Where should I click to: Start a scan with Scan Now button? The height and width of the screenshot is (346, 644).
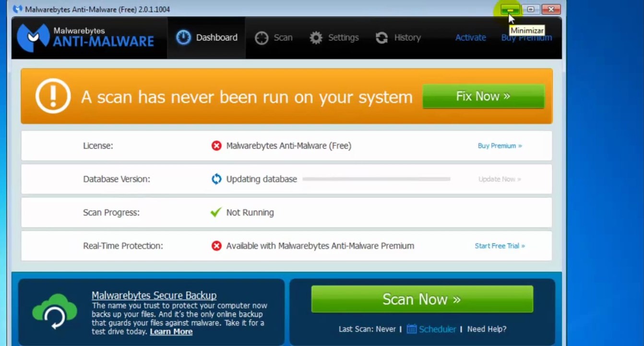tap(422, 299)
